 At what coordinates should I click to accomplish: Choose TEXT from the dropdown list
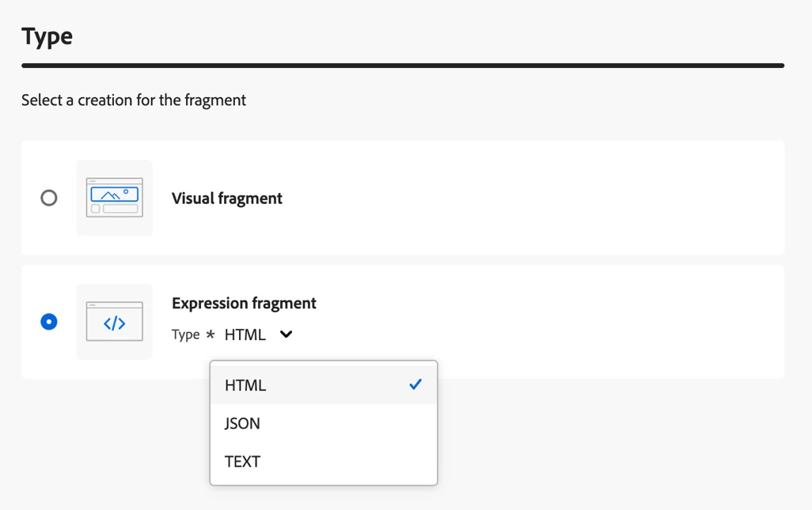242,461
